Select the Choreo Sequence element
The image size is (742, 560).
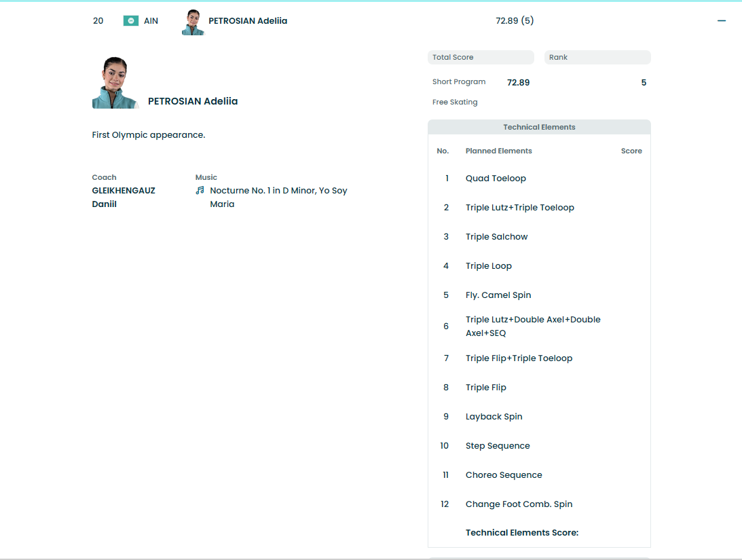(504, 475)
